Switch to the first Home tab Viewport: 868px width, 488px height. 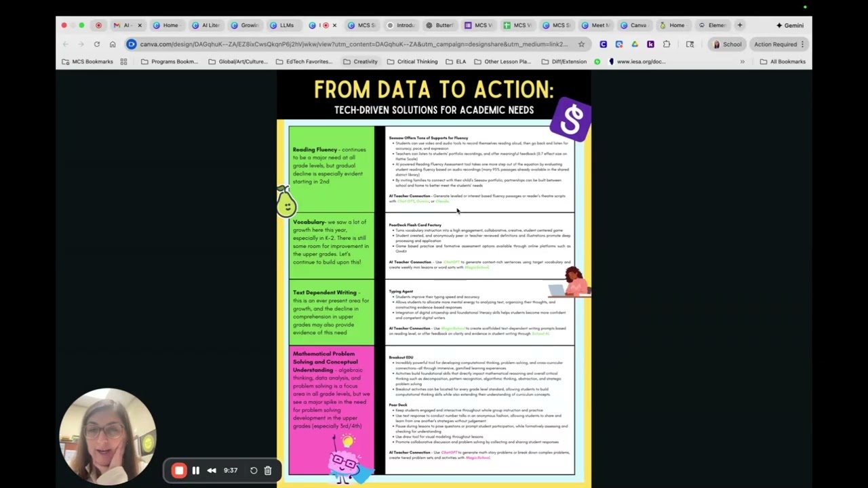(166, 25)
